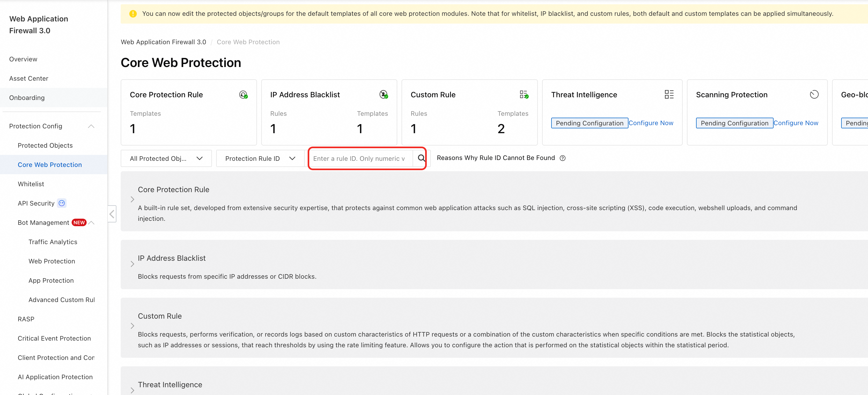868x395 pixels.
Task: Select the IP Address Blacklist summary card
Action: [x=329, y=113]
